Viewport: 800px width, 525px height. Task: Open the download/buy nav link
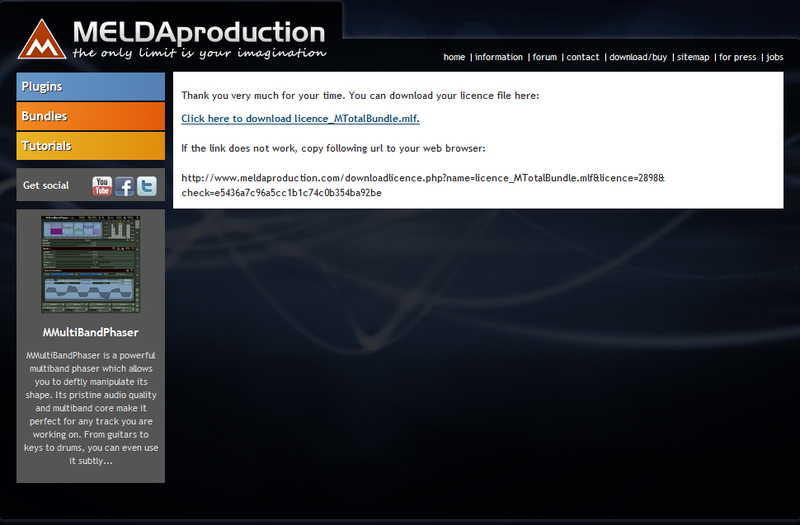(638, 57)
